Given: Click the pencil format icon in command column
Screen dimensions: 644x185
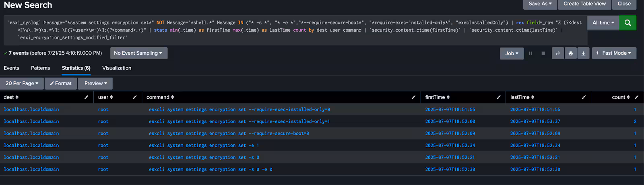Looking at the screenshot, I should point(413,97).
